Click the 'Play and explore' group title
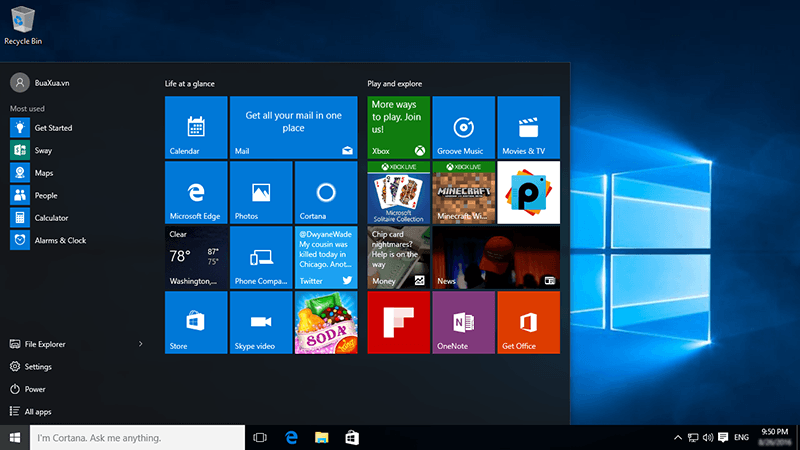The height and width of the screenshot is (450, 800). (394, 84)
